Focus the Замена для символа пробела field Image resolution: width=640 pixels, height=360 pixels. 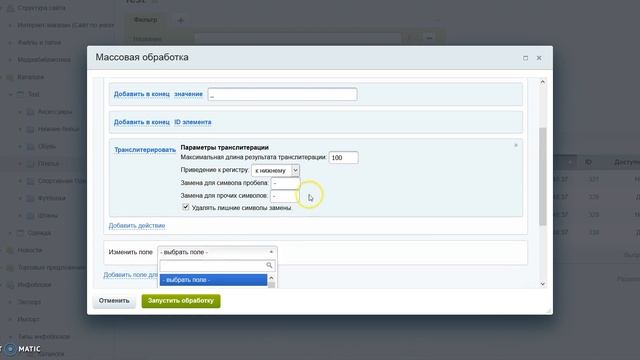coord(285,183)
